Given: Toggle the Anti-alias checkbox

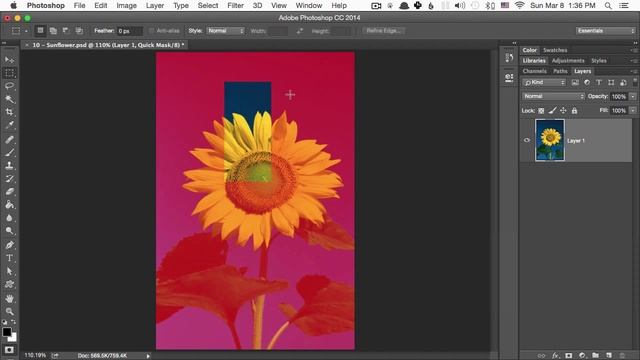Looking at the screenshot, I should [151, 31].
